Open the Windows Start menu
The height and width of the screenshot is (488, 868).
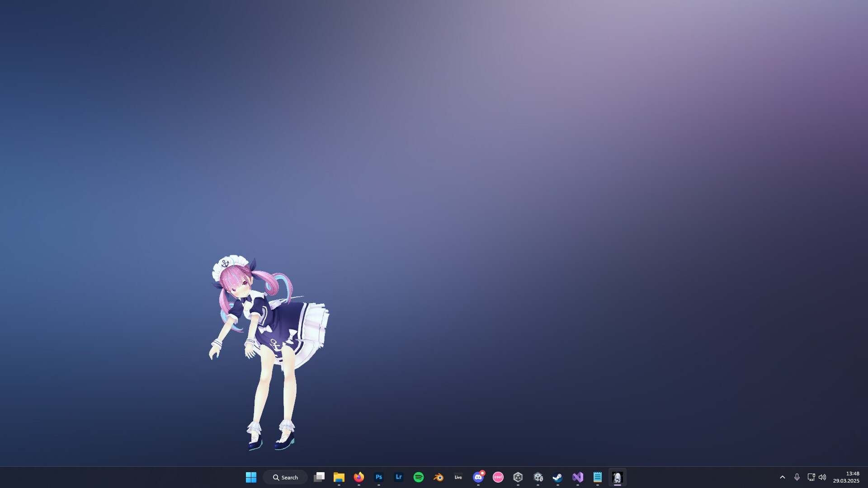tap(251, 477)
